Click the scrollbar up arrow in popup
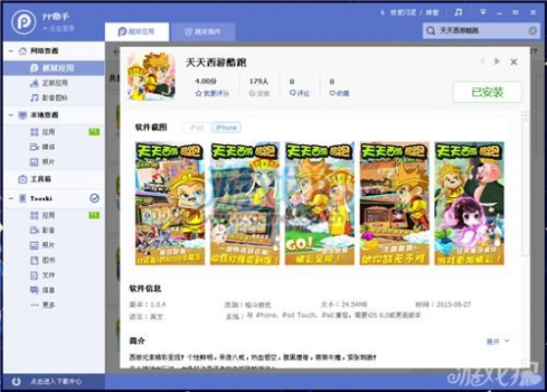This screenshot has height=392, width=547. [525, 115]
